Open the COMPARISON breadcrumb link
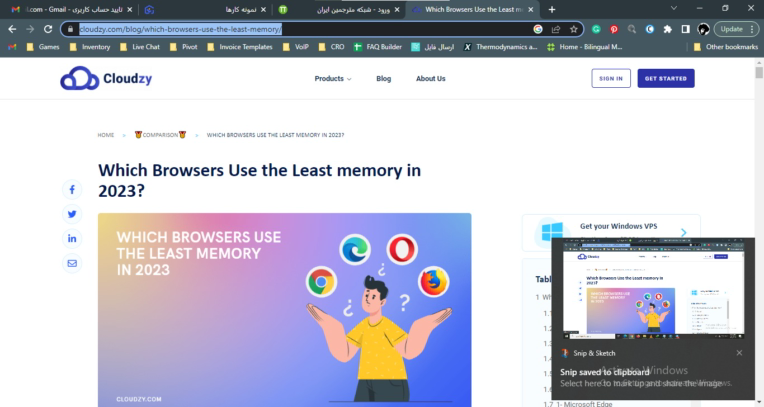Viewport: 764px width, 407px height. coord(160,135)
